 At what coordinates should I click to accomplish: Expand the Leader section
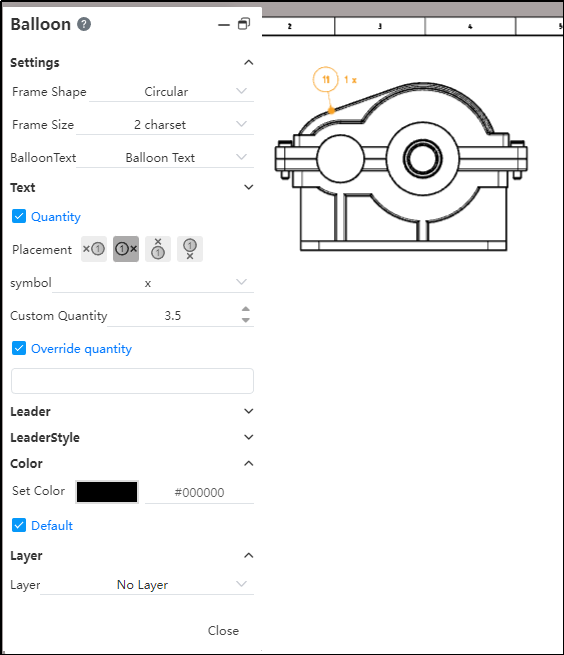(132, 411)
